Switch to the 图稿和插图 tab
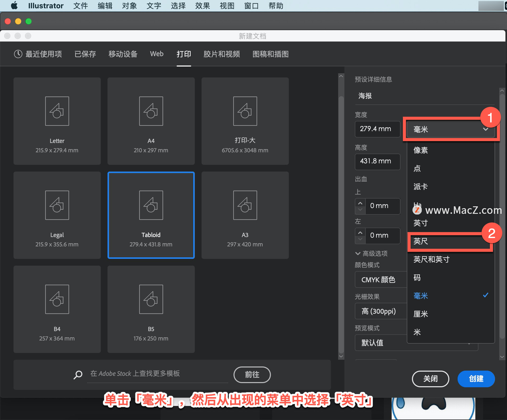Screen dimensions: 507x420 point(270,54)
